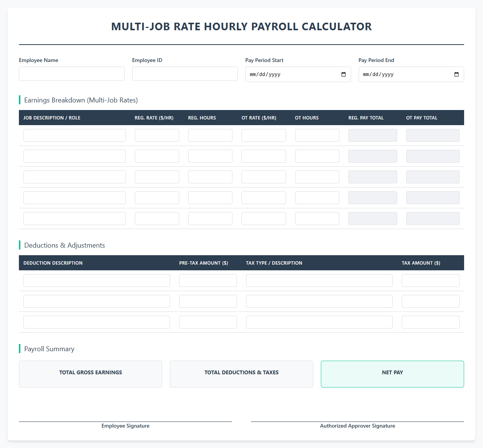Click the "Employee Signature" label
Screen dimensions: 483x448
(125, 426)
